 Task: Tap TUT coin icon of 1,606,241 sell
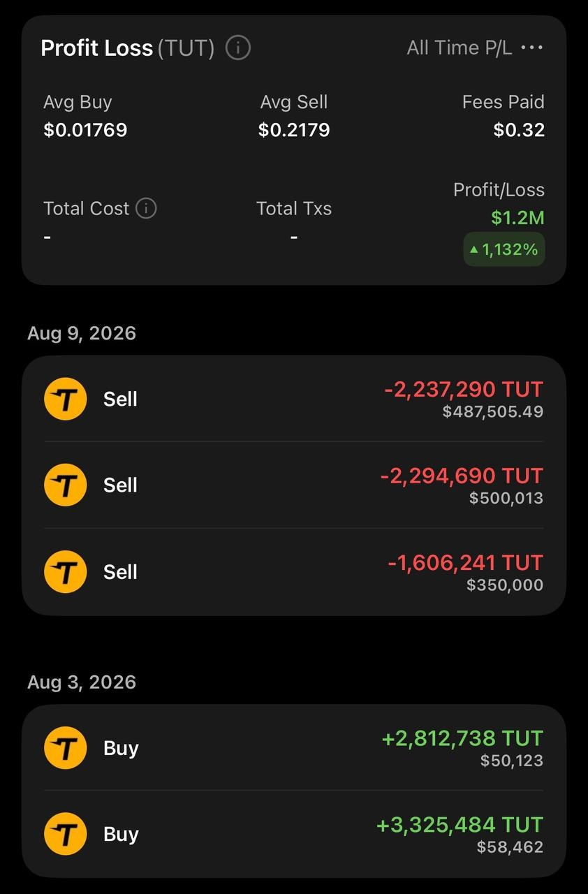(x=66, y=572)
